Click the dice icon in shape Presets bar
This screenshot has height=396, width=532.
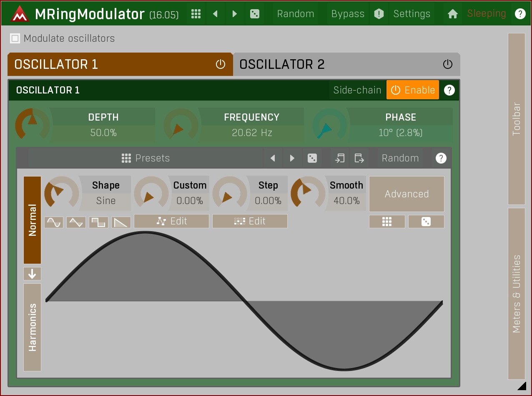coord(312,158)
